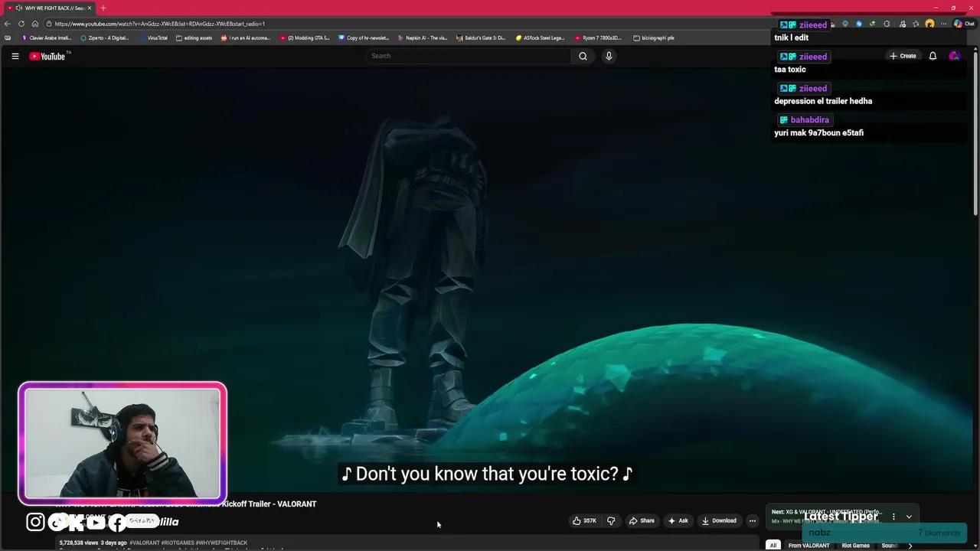Screen dimensions: 980x551
Task: Close the WHY WE FIGHT BACK tab
Action: point(90,8)
